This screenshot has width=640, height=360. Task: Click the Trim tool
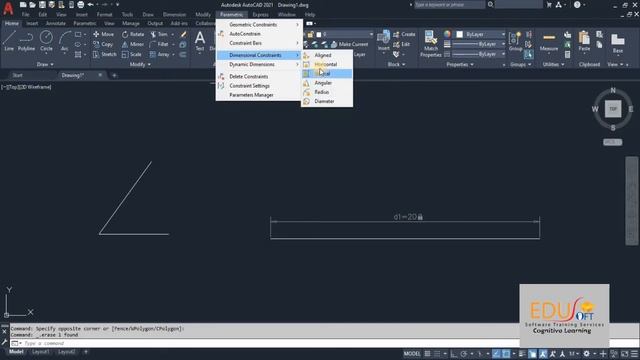click(x=159, y=34)
